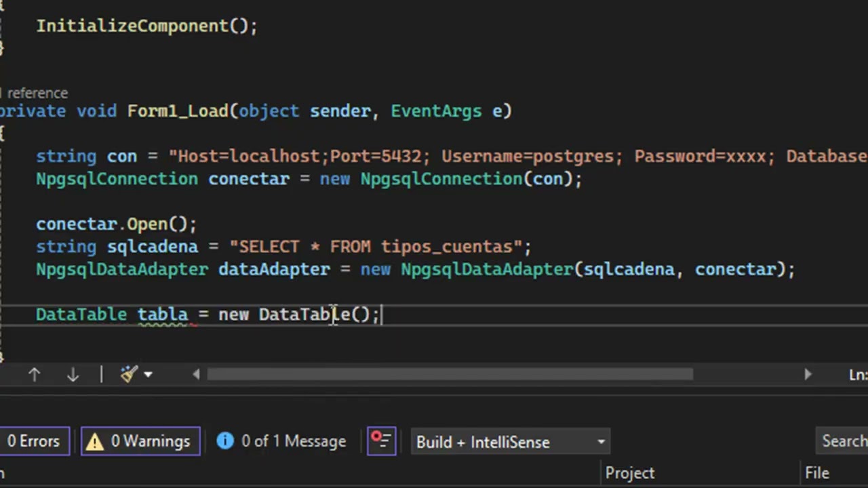Click the blue info message icon

click(x=225, y=441)
